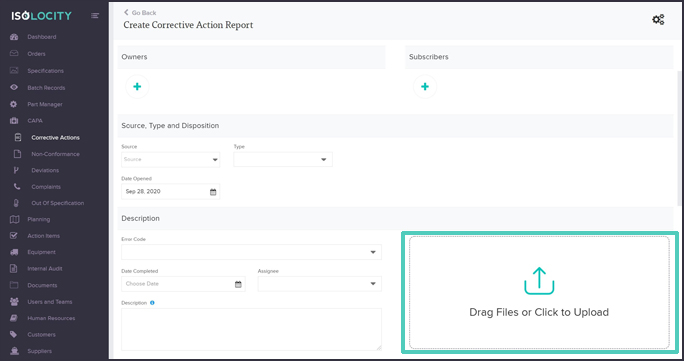Screen dimensions: 684x361
Task: Expand the CAPA menu section
Action: 35,121
